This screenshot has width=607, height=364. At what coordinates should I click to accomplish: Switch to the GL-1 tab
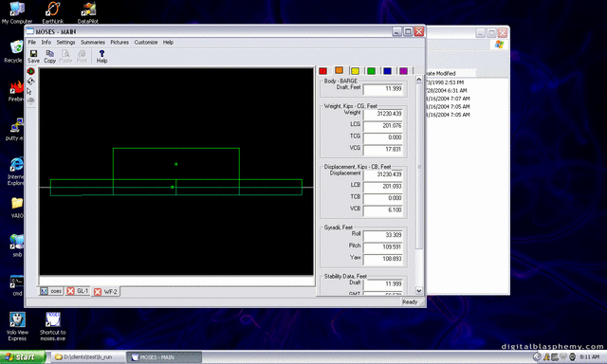pos(83,291)
